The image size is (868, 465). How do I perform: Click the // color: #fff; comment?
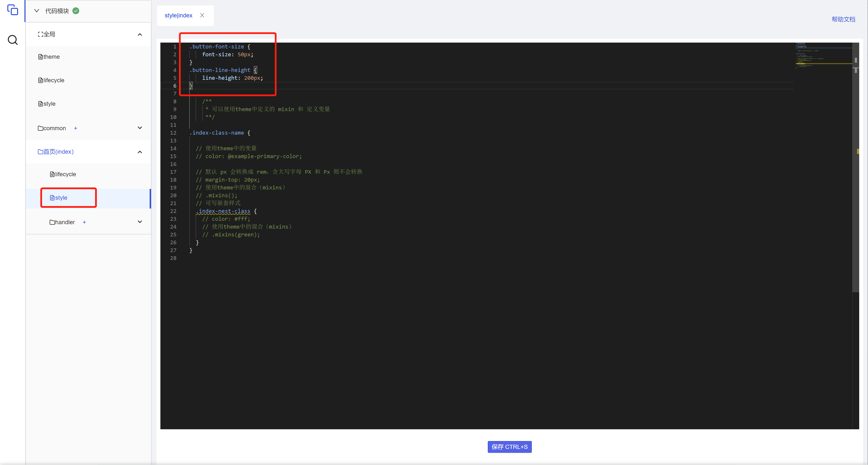[226, 219]
